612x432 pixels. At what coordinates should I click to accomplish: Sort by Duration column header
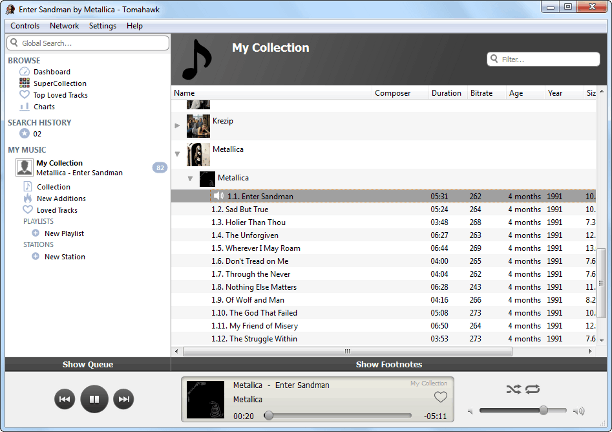tap(448, 93)
